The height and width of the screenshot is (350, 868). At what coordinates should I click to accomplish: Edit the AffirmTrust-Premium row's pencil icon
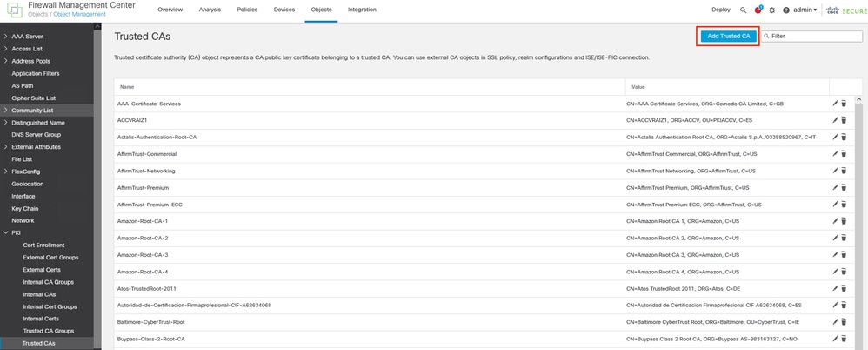point(835,188)
